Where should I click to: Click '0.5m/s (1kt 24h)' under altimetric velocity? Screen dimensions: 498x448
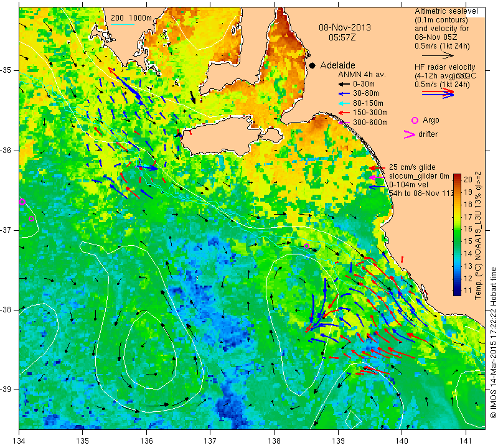(442, 46)
